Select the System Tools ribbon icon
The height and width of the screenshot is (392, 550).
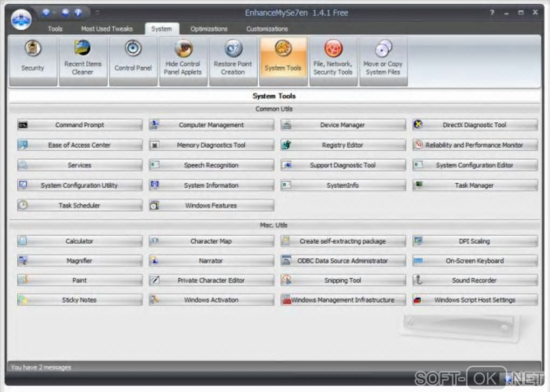tap(283, 61)
